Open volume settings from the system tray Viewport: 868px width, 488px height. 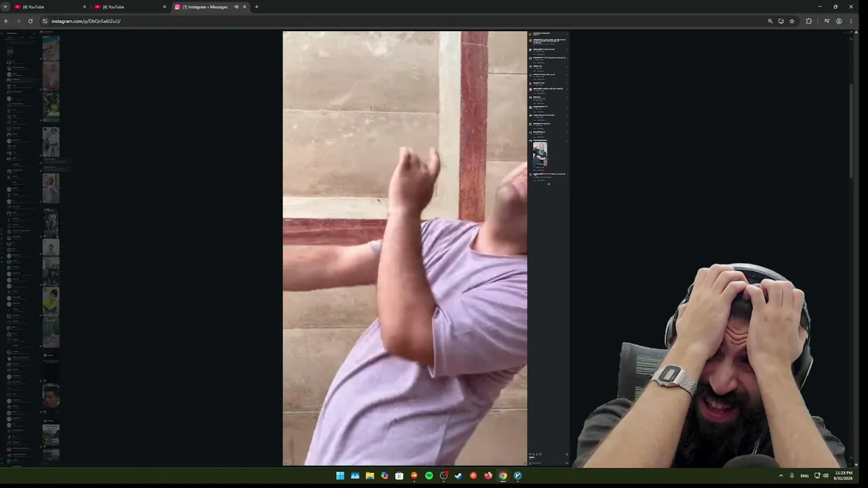coord(825,476)
